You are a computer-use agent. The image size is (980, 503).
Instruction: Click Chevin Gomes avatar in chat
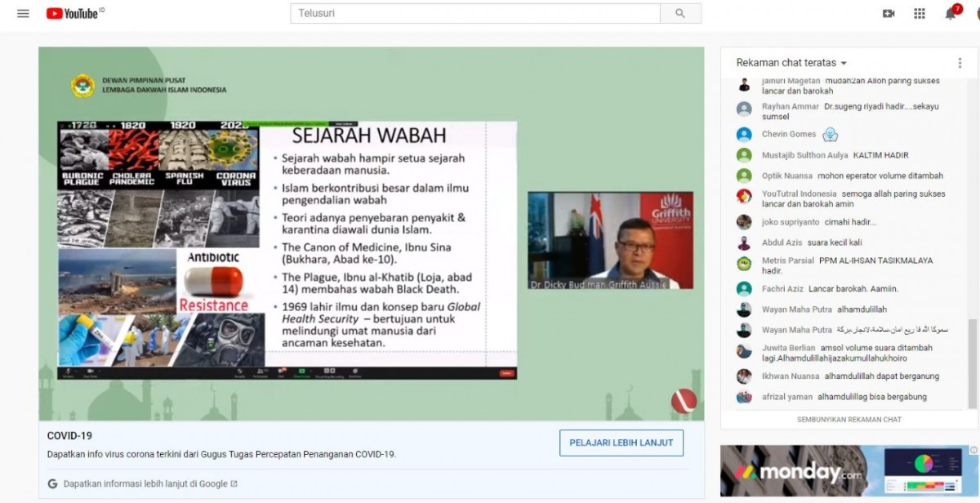coord(744,135)
